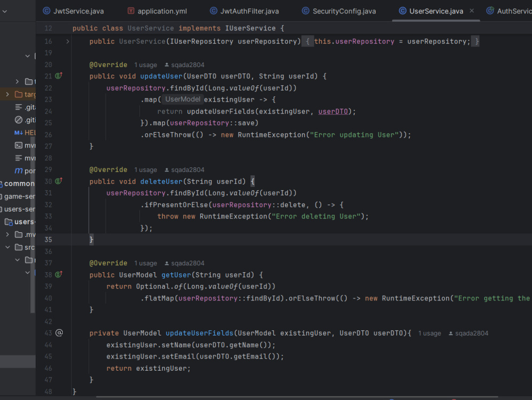
Task: Expand the targ folder in project tree
Action: pyautogui.click(x=7, y=94)
